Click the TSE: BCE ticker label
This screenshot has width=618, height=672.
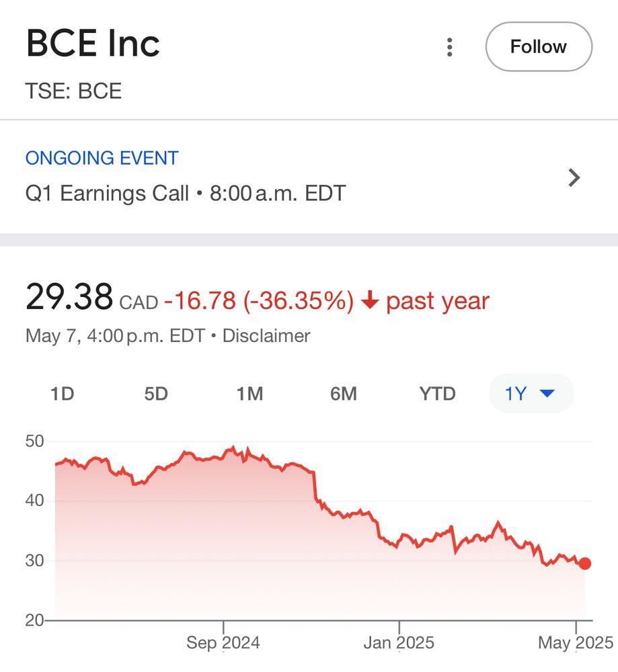(73, 91)
